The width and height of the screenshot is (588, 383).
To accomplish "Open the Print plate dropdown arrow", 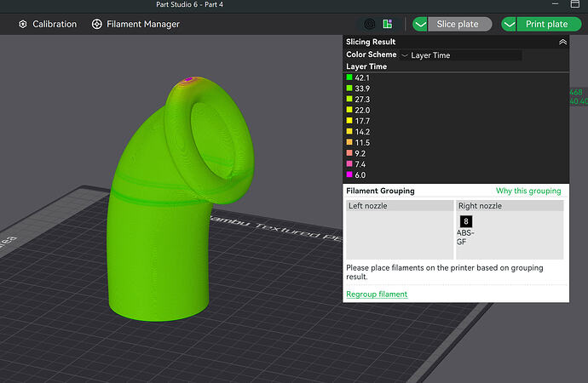I will point(510,25).
